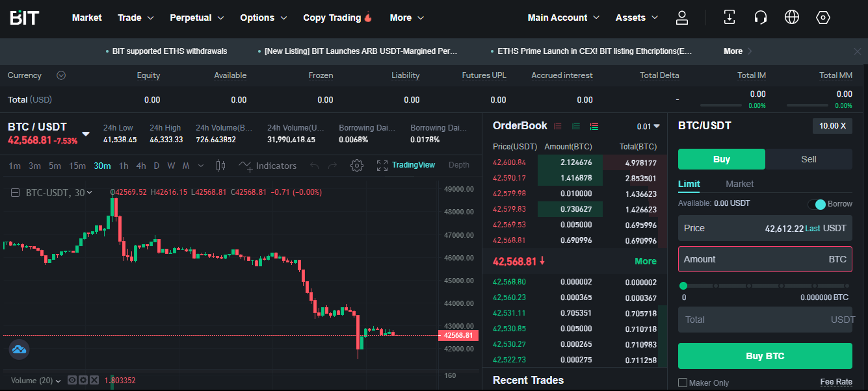This screenshot has height=391, width=868.
Task: Click the chart redo arrow
Action: tap(333, 166)
